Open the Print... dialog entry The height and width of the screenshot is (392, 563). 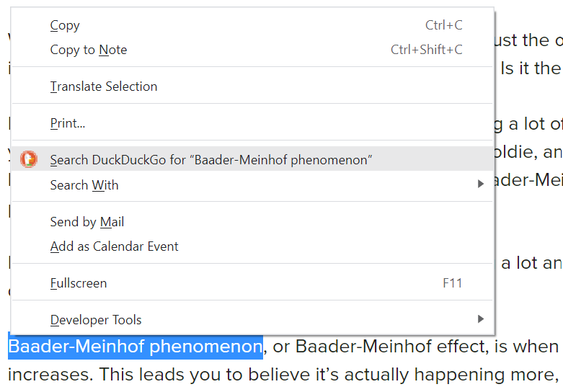(x=252, y=123)
